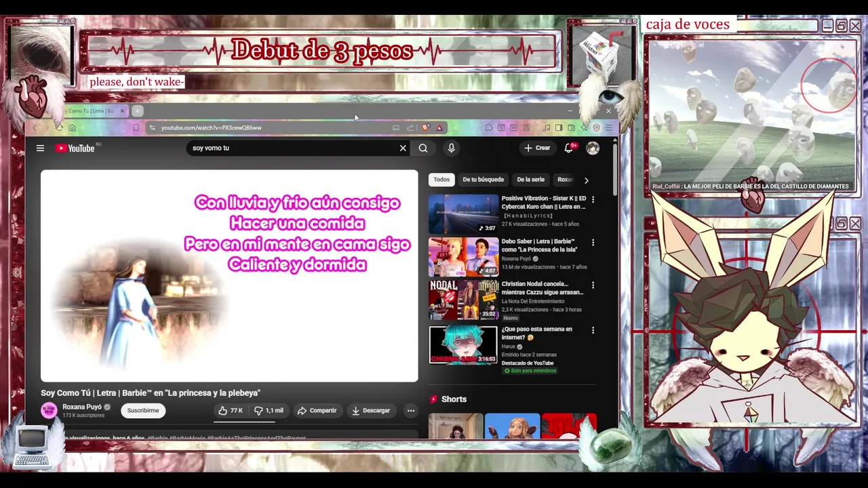Select the De la serie chip
Viewport: 868px width, 488px height.
coord(530,180)
